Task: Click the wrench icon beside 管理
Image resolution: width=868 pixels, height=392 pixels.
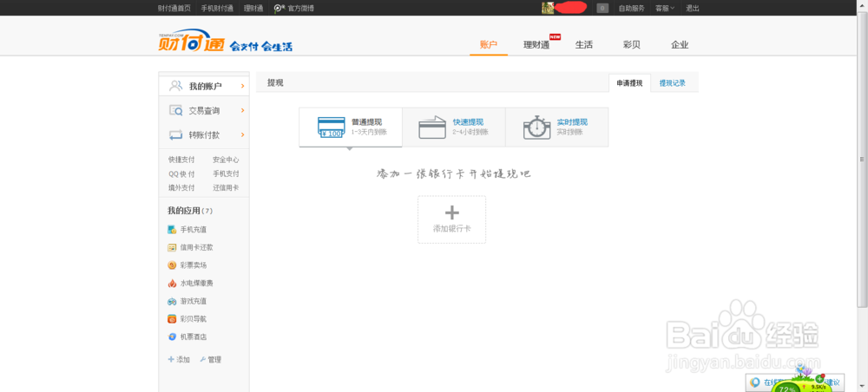Action: [x=202, y=359]
